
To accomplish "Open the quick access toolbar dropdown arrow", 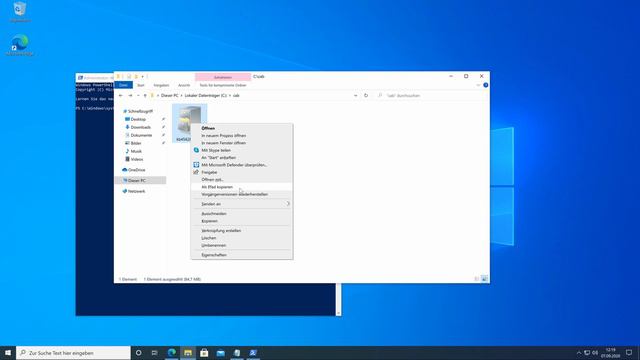I will coord(142,77).
